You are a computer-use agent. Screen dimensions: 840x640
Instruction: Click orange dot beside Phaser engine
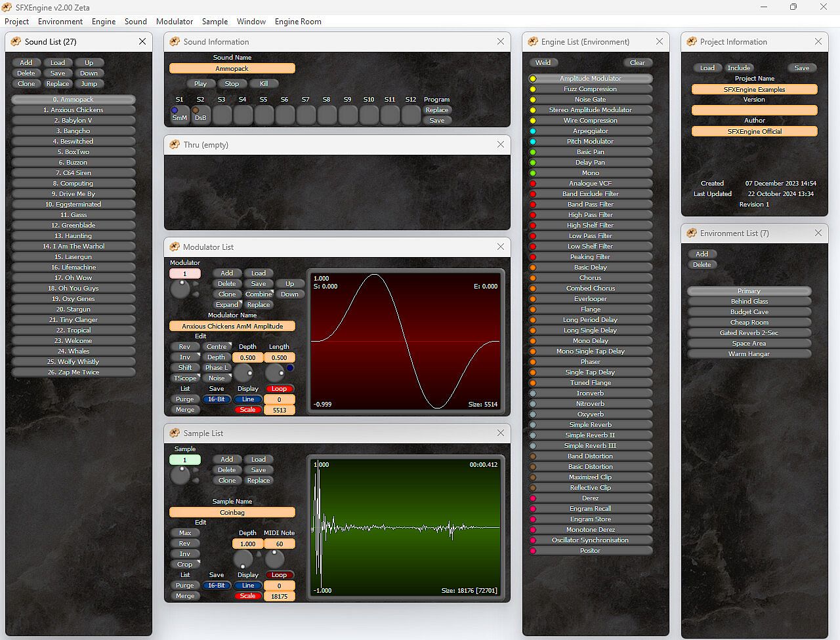point(533,362)
